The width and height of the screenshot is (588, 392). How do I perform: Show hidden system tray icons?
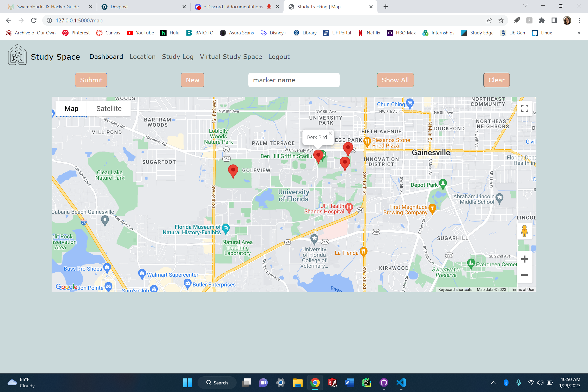pyautogui.click(x=493, y=382)
